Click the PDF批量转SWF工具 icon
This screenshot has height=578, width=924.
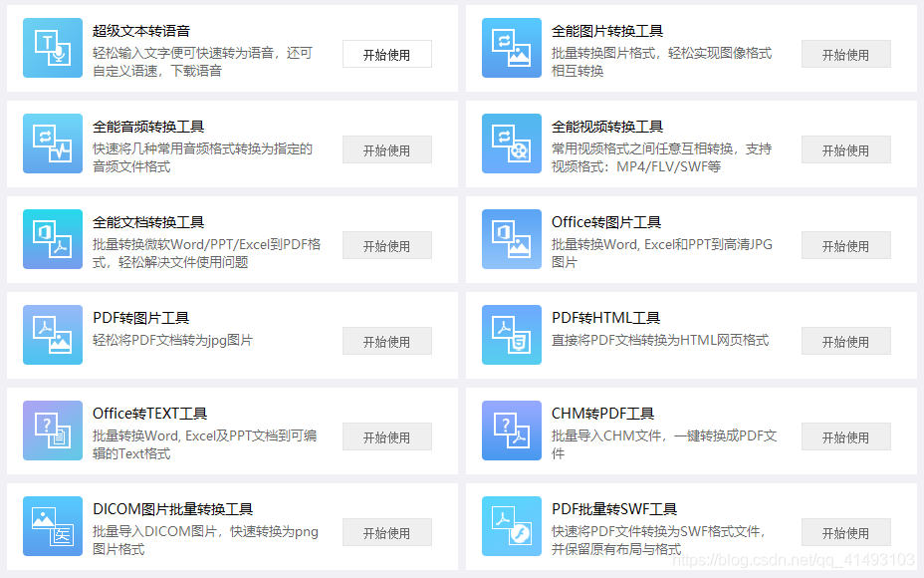pyautogui.click(x=512, y=526)
